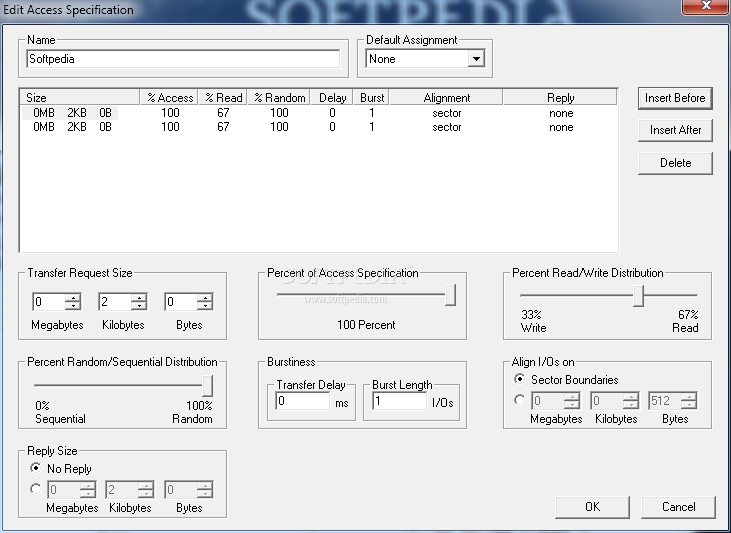
Task: Increase Transfer Request Size Bytes value
Action: [x=205, y=298]
